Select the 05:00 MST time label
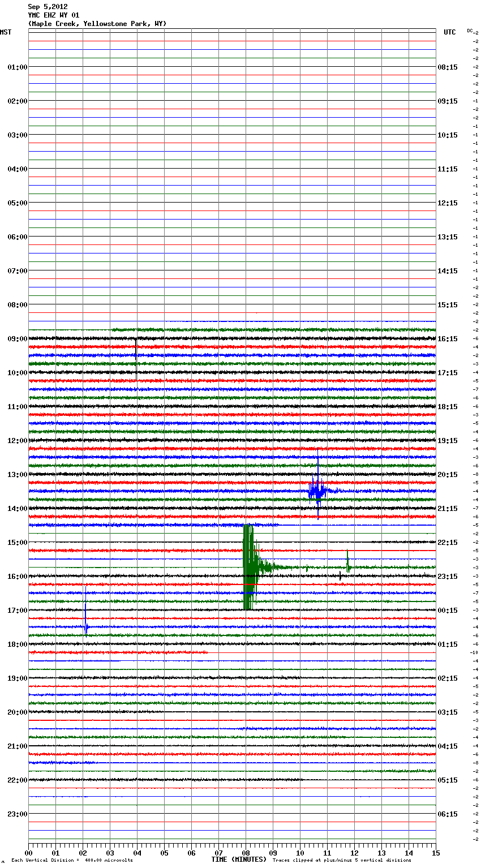Screen dimensions: 481x868 (x=17, y=203)
